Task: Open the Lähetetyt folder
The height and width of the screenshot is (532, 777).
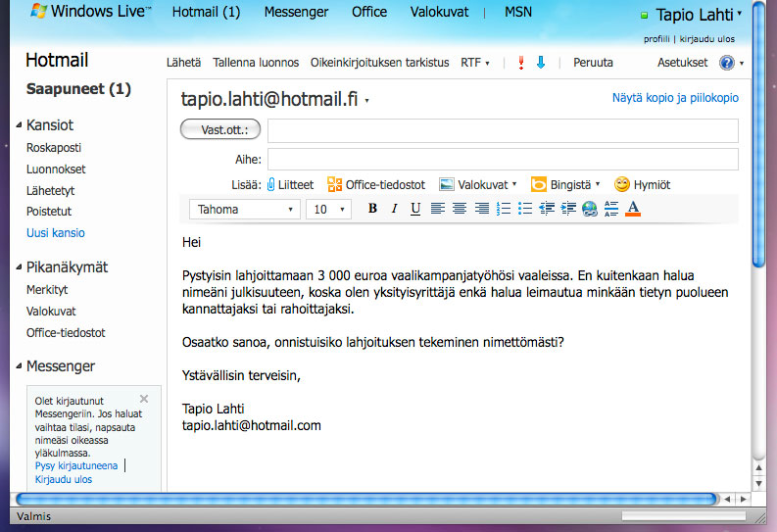Action: [51, 191]
